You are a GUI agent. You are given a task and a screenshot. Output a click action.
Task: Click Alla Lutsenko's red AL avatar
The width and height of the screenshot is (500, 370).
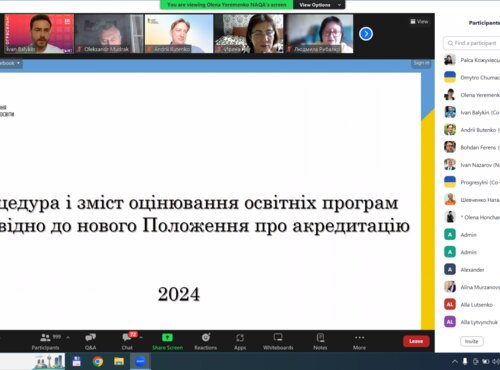click(x=450, y=304)
